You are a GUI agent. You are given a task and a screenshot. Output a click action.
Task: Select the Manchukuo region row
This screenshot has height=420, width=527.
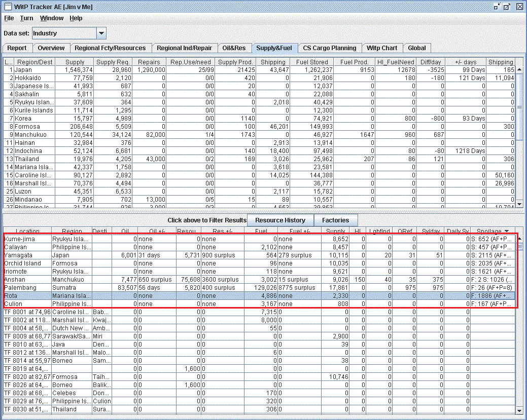coord(259,135)
